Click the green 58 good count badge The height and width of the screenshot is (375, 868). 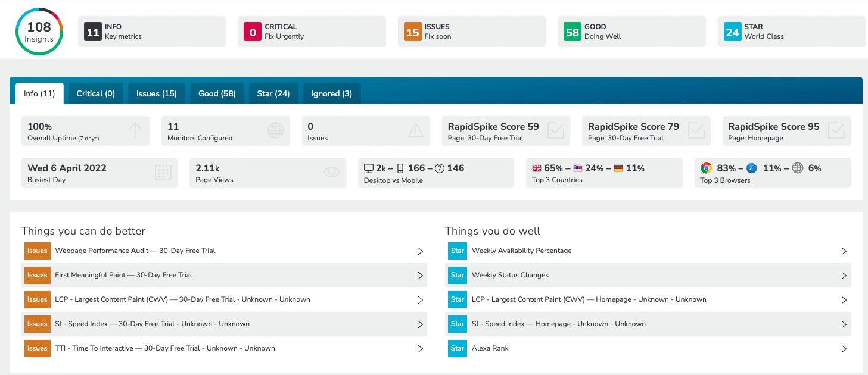(x=573, y=32)
